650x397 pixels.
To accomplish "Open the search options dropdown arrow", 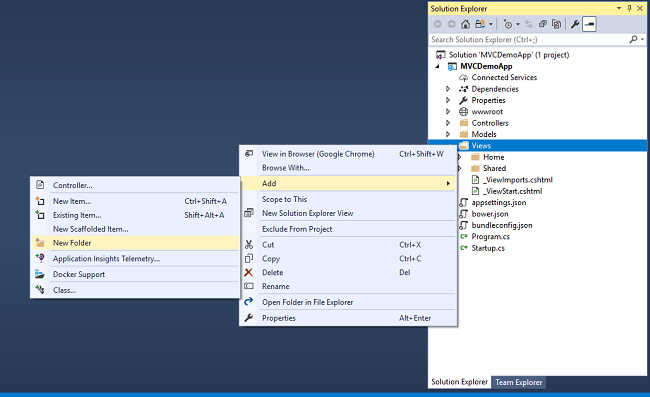I will coord(642,39).
